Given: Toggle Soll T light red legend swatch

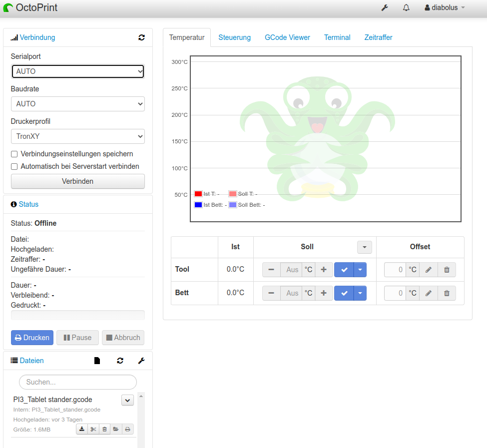Looking at the screenshot, I should [233, 194].
